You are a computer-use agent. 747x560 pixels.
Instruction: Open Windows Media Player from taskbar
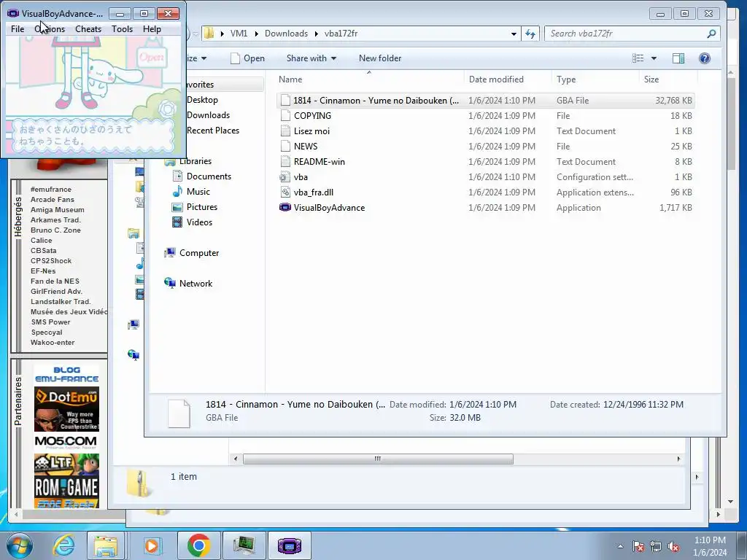pos(152,545)
